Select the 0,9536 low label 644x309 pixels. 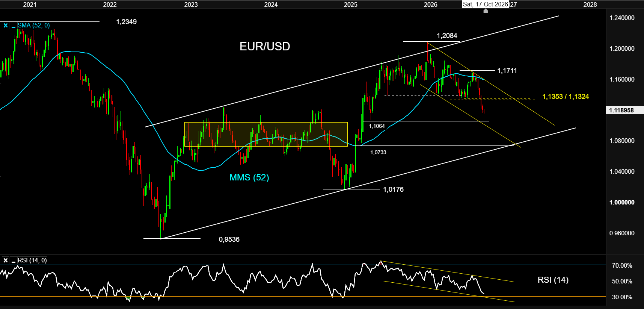[x=229, y=239]
